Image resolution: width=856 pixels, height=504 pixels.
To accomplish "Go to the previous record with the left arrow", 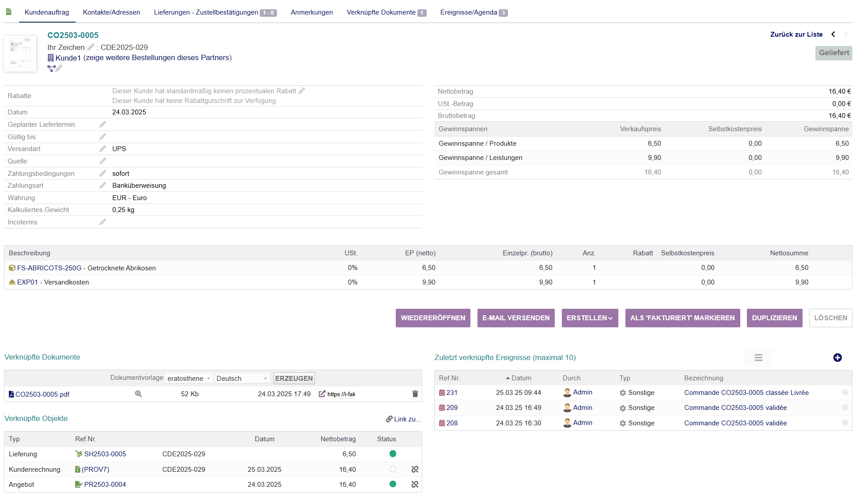I will pos(833,34).
